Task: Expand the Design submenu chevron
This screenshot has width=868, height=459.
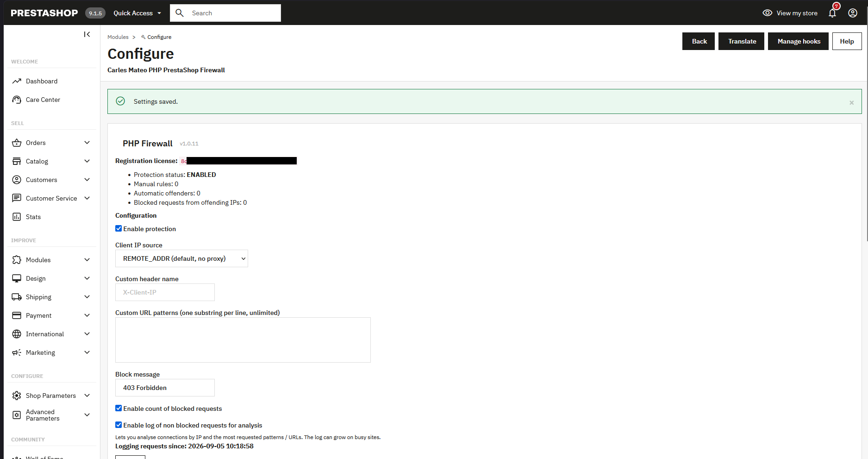Action: click(x=87, y=278)
